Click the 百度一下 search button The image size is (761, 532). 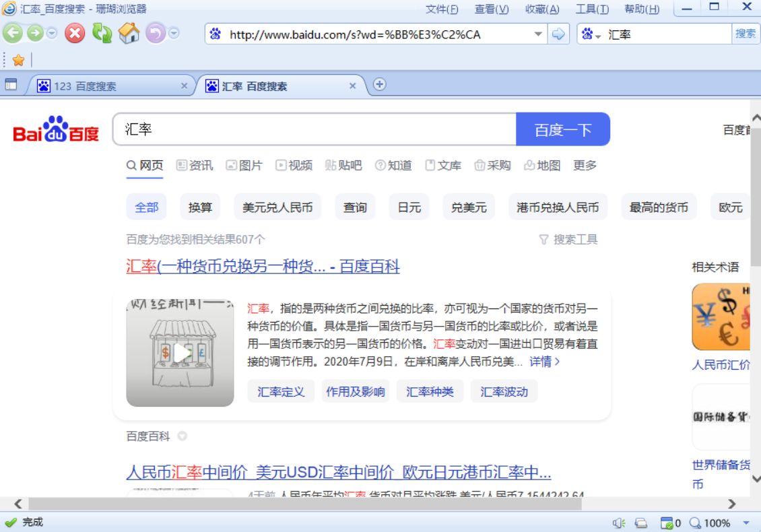click(x=563, y=129)
